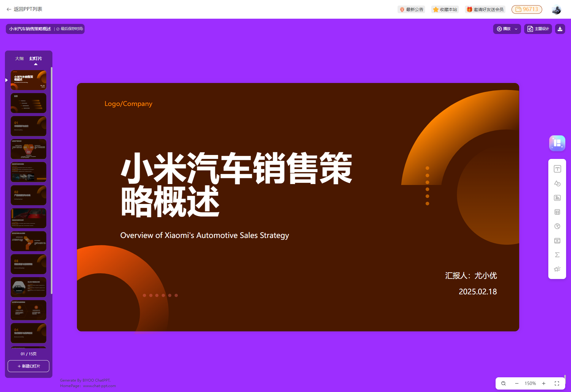This screenshot has height=392, width=571.
Task: Select the shapes tool icon
Action: [x=557, y=183]
